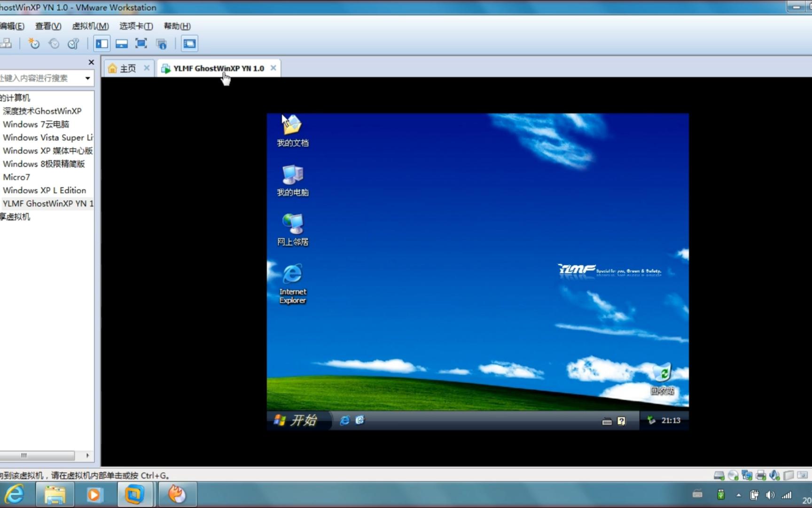The height and width of the screenshot is (508, 812).
Task: Click 网上邻居 desktop icon in guest
Action: tap(292, 230)
